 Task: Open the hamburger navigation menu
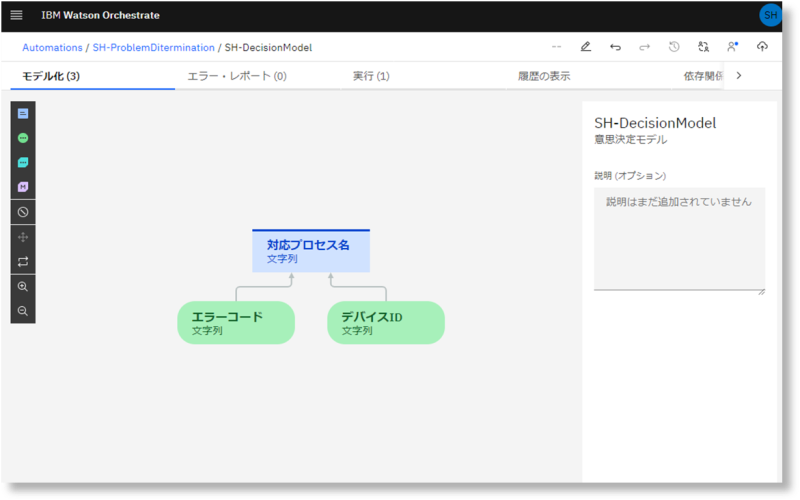click(x=16, y=15)
